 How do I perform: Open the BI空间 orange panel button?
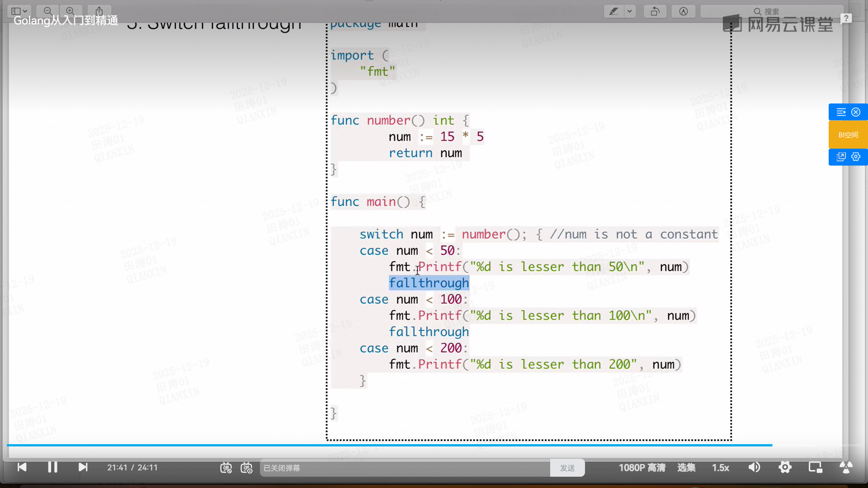[848, 135]
